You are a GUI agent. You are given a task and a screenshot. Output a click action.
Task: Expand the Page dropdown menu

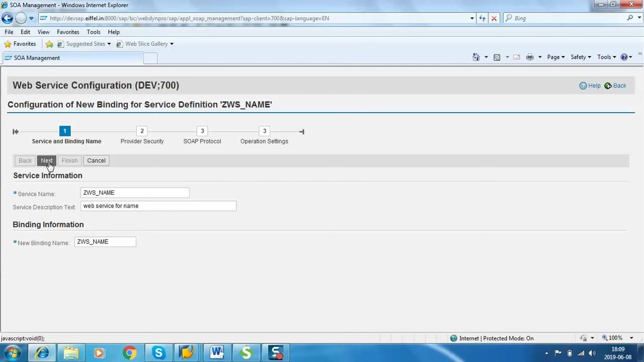click(556, 57)
